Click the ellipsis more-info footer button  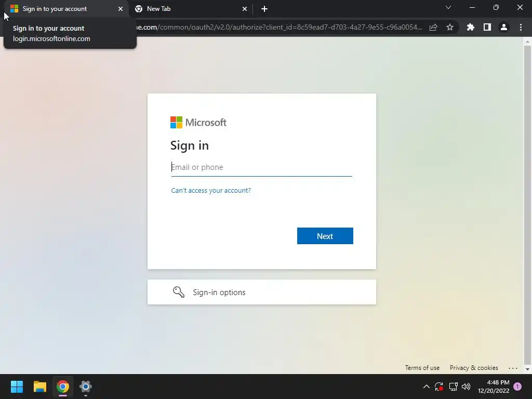[x=513, y=368]
